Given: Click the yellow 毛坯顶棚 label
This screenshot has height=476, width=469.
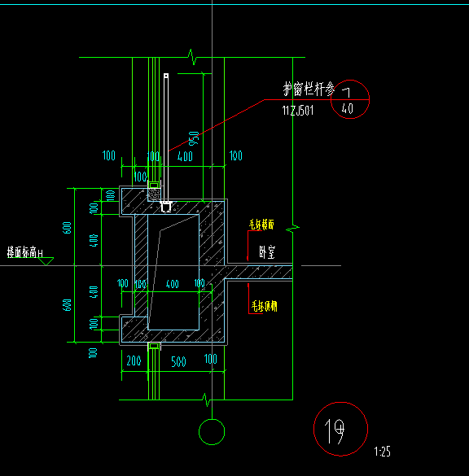Looking at the screenshot, I should 265,306.
